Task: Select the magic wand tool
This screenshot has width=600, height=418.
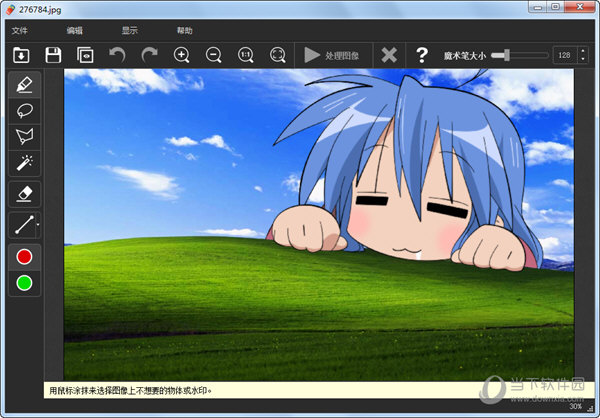Action: tap(24, 163)
